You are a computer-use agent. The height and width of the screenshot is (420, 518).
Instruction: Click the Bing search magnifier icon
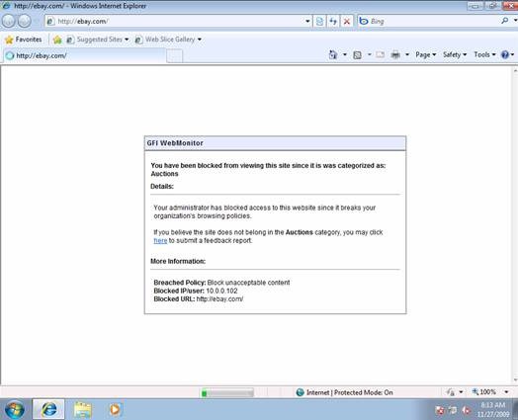click(x=504, y=21)
